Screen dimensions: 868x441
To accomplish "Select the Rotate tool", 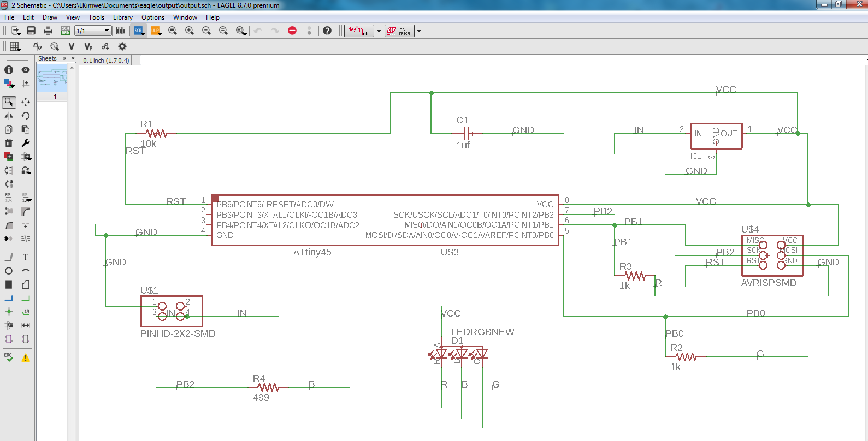I will pyautogui.click(x=26, y=116).
